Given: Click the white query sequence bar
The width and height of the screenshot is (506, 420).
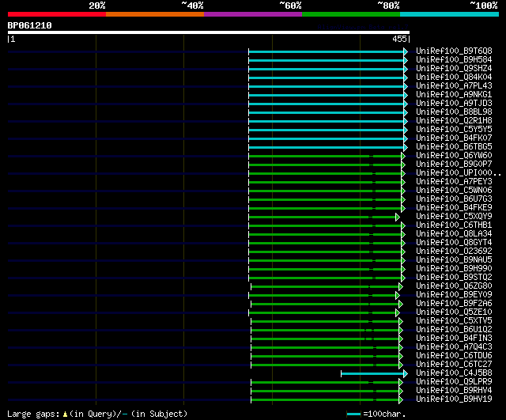Looking at the screenshot, I should [x=209, y=32].
